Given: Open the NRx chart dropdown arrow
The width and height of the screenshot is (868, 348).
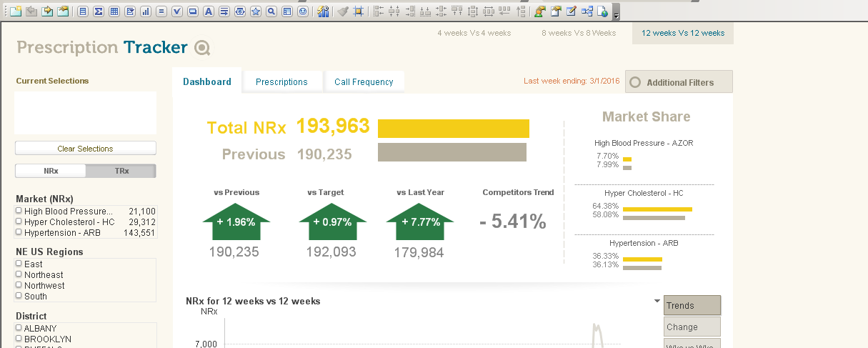Looking at the screenshot, I should click(x=657, y=301).
